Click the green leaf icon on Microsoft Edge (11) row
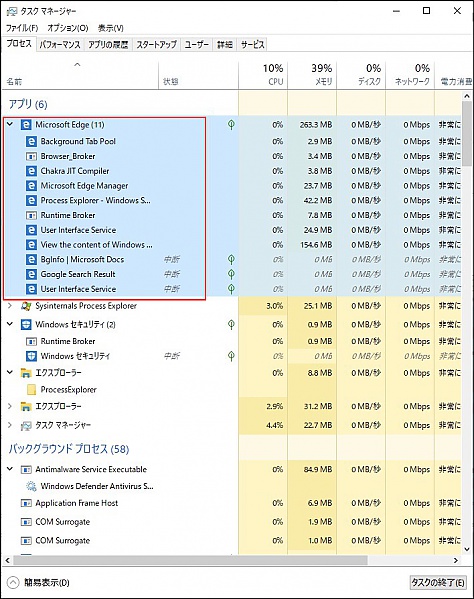Image resolution: width=474 pixels, height=599 pixels. click(231, 125)
